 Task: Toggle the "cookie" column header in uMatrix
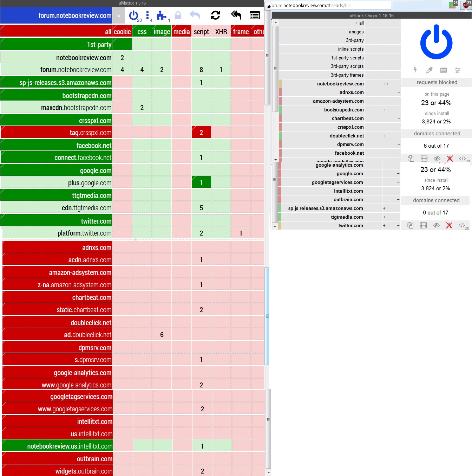[122, 32]
